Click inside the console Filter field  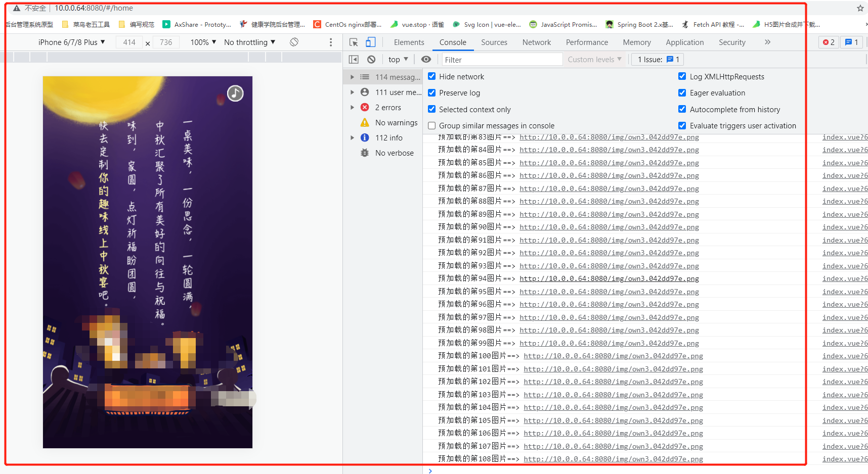(501, 59)
